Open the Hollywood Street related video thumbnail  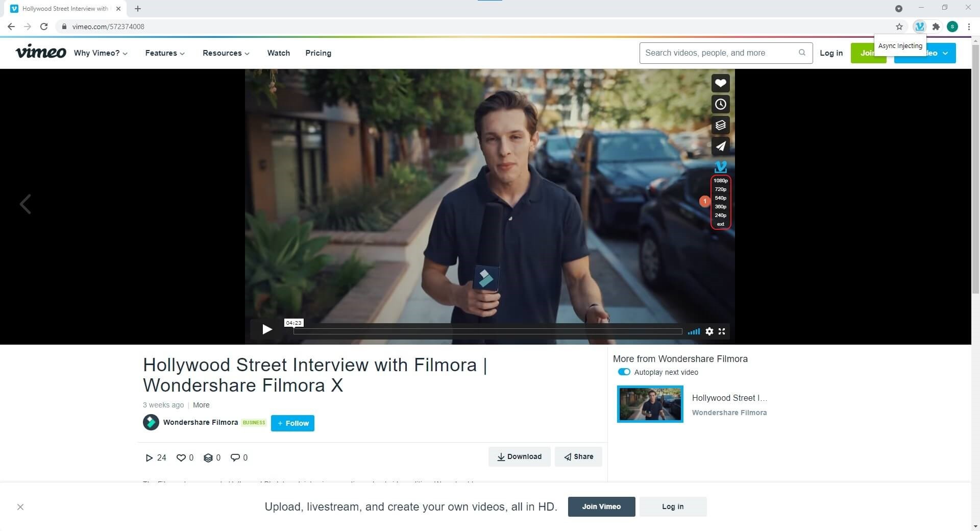(x=650, y=404)
